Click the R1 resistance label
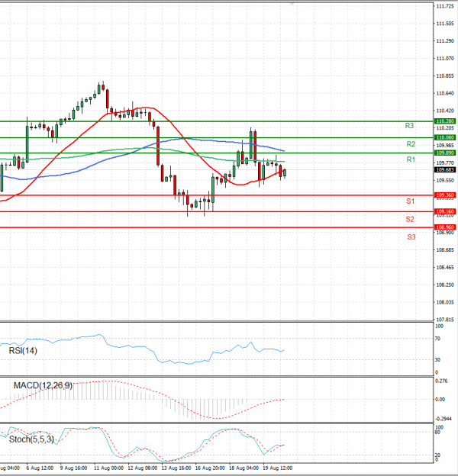The height and width of the screenshot is (476, 458). pyautogui.click(x=411, y=159)
